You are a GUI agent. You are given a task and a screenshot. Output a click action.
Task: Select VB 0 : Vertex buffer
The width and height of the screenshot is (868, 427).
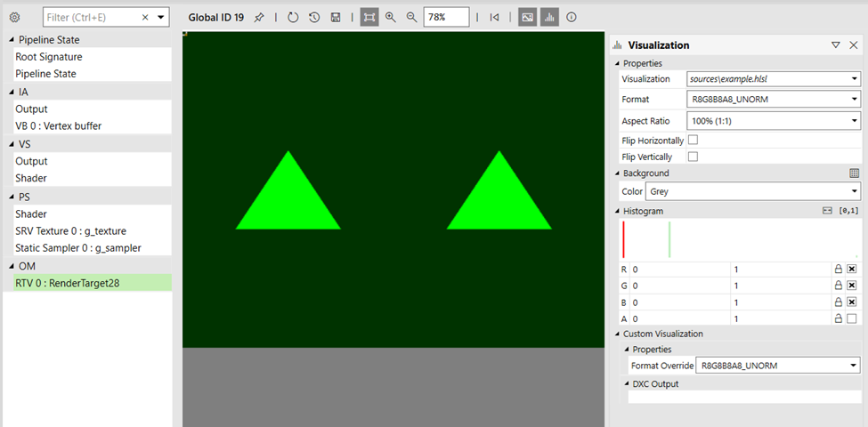pyautogui.click(x=92, y=126)
